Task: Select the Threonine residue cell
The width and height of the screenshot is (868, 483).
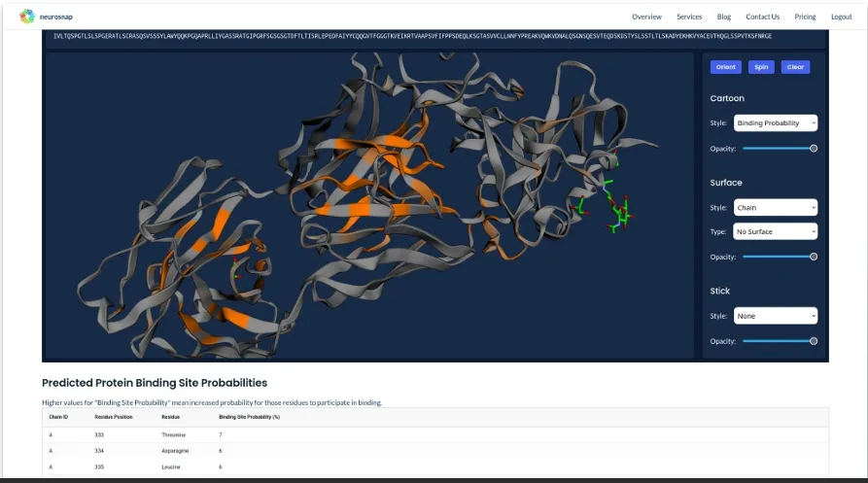Action: point(173,434)
